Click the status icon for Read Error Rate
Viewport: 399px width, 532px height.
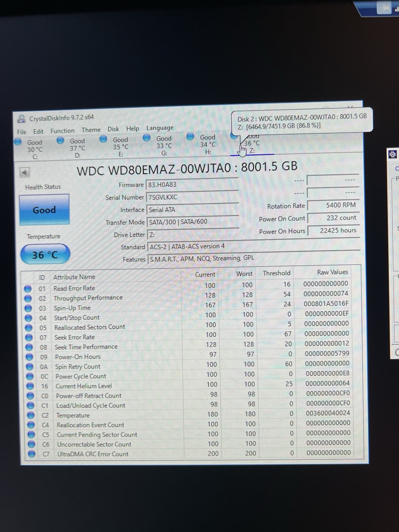pos(28,289)
